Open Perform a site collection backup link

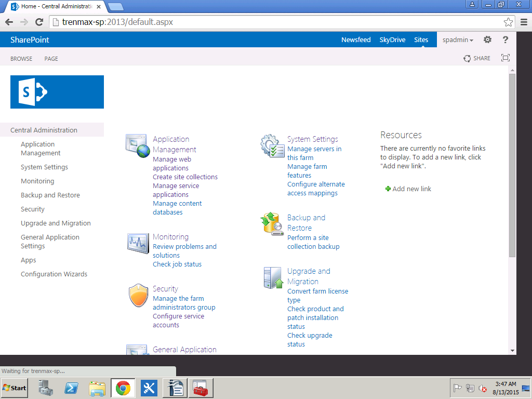[x=313, y=242]
